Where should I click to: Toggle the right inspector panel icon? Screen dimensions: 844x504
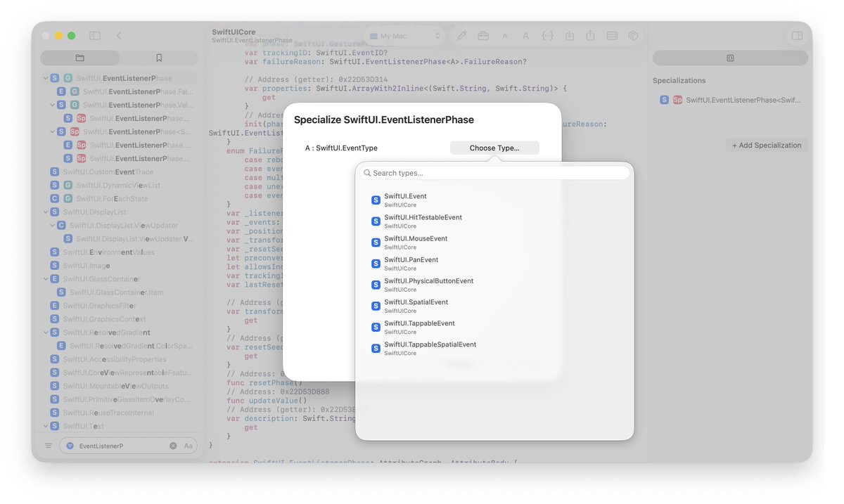point(797,35)
